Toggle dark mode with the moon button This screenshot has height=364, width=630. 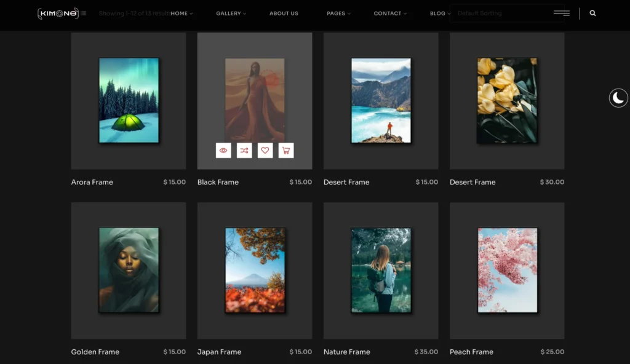(618, 98)
